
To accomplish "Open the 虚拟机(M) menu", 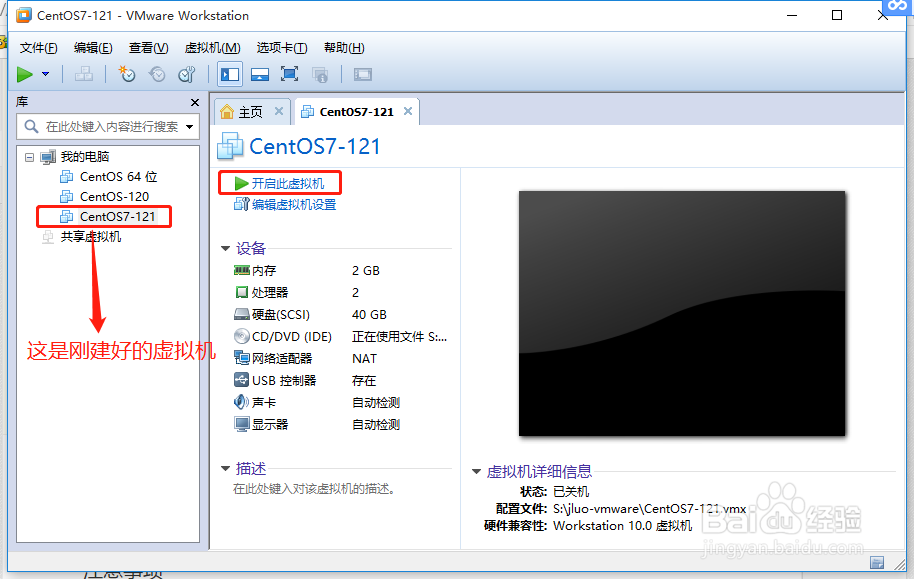I will [212, 48].
